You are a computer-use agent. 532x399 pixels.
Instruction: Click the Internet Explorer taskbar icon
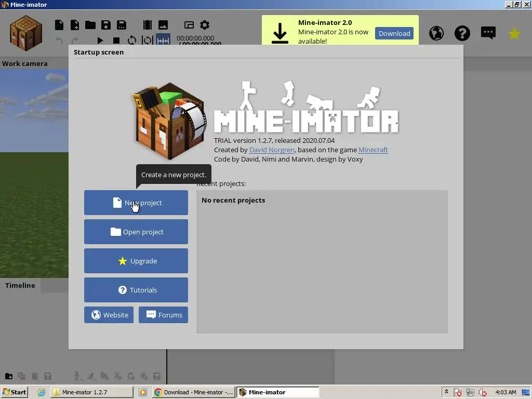[x=42, y=392]
